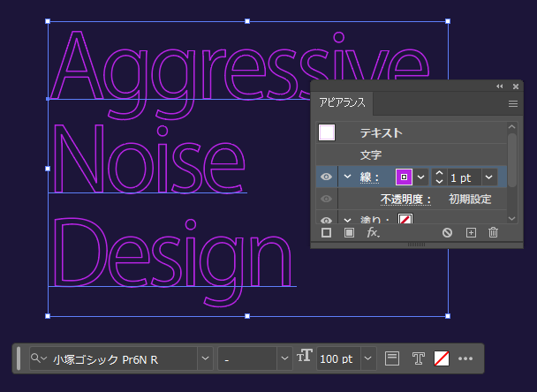Select the アピアランス panel tab
This screenshot has height=392, width=537.
pos(343,103)
